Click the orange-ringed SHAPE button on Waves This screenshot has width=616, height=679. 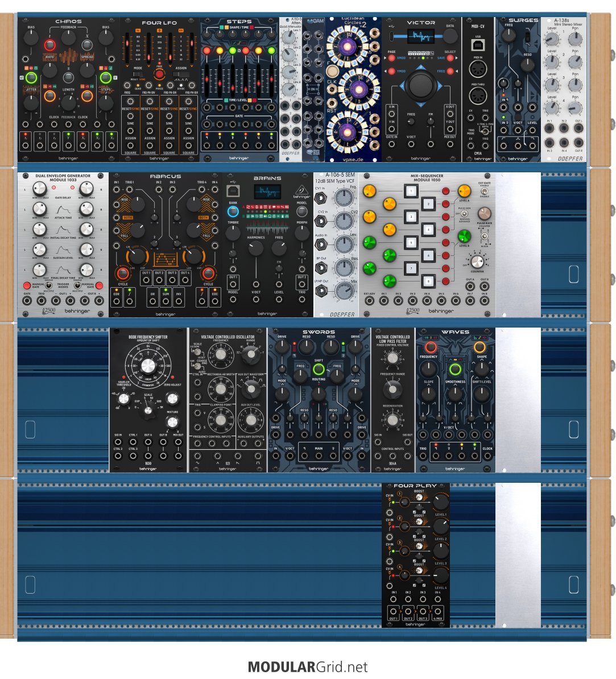tap(479, 347)
